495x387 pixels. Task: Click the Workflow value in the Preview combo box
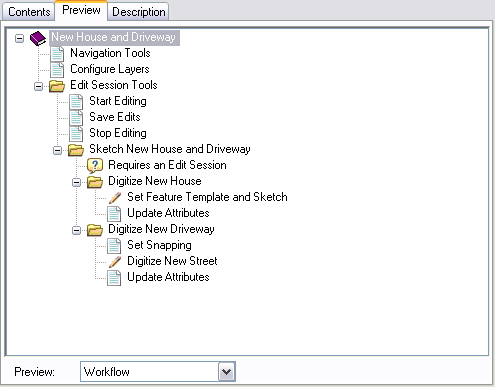[107, 372]
